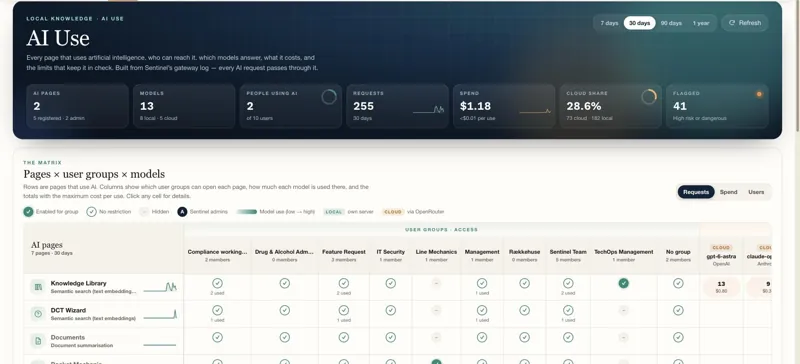This screenshot has width=800, height=364.
Task: Click DCT Wizard usage sparkline
Action: click(160, 314)
